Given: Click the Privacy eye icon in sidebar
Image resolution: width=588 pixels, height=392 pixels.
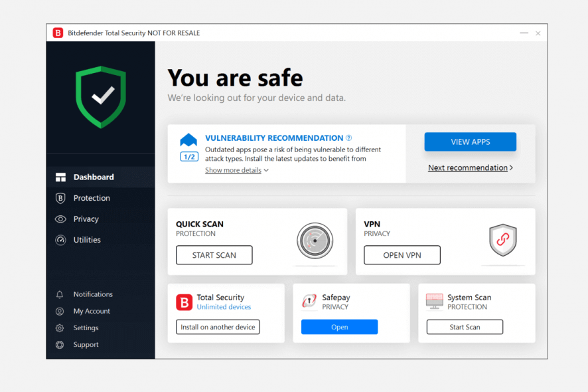Looking at the screenshot, I should [60, 219].
